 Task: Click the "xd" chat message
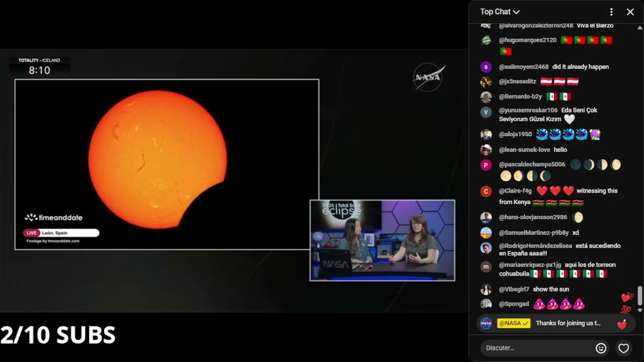(576, 233)
